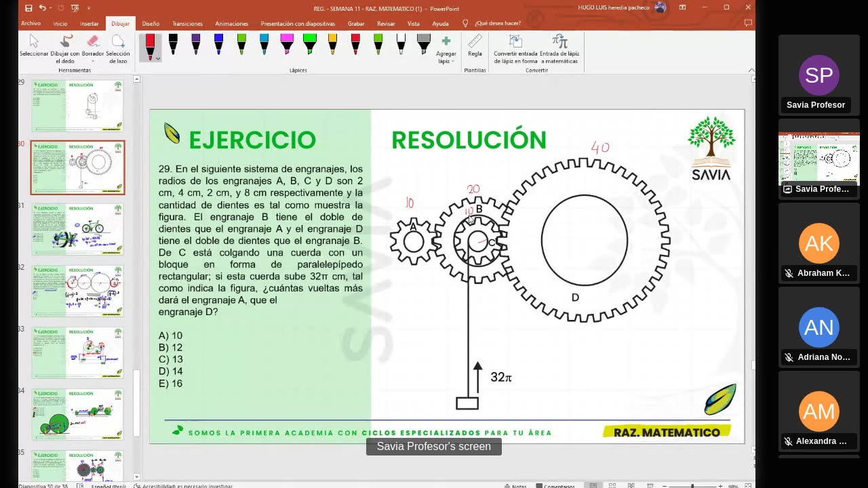Select slide 31 thumbnail with bicycle

[77, 229]
